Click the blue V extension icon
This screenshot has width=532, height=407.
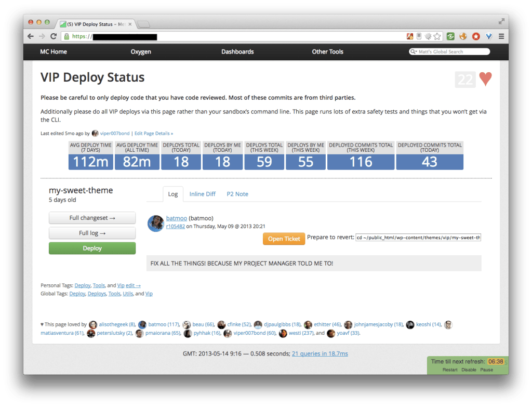(488, 36)
